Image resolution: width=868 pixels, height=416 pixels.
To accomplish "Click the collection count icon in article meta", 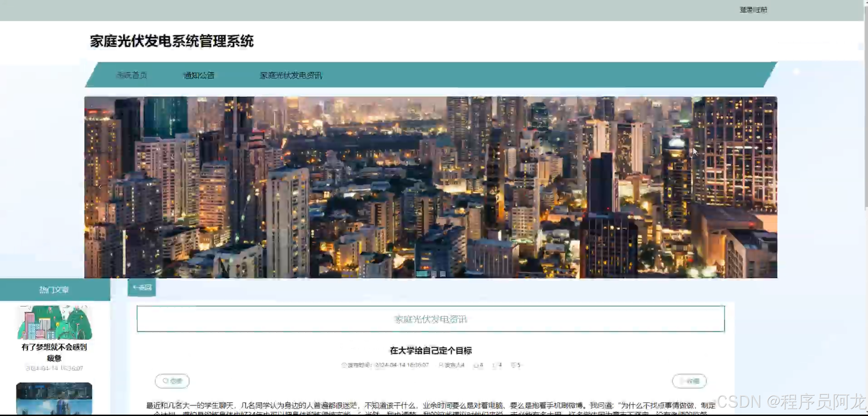I will point(494,365).
